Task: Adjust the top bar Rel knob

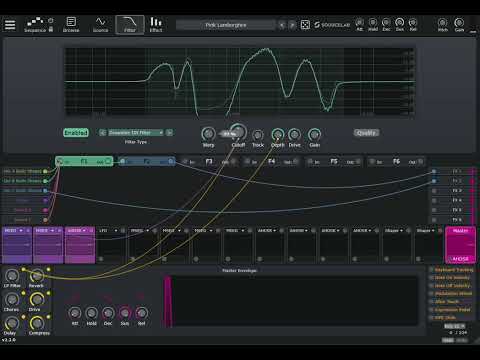Action: (413, 23)
